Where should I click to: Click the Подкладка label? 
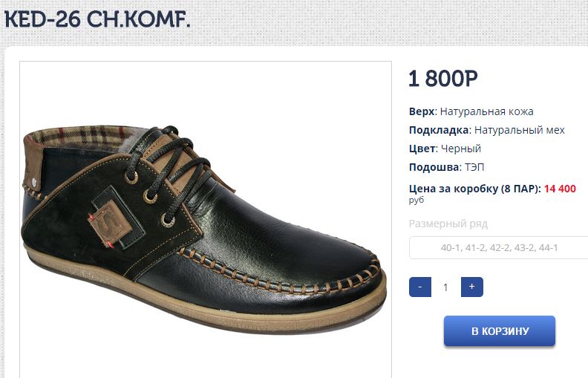[x=440, y=130]
